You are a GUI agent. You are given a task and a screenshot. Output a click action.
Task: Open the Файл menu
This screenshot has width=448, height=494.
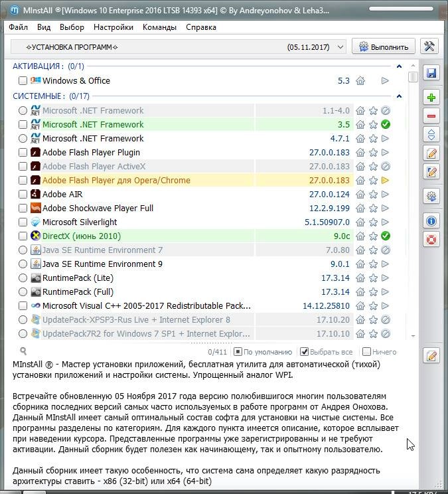[x=19, y=27]
